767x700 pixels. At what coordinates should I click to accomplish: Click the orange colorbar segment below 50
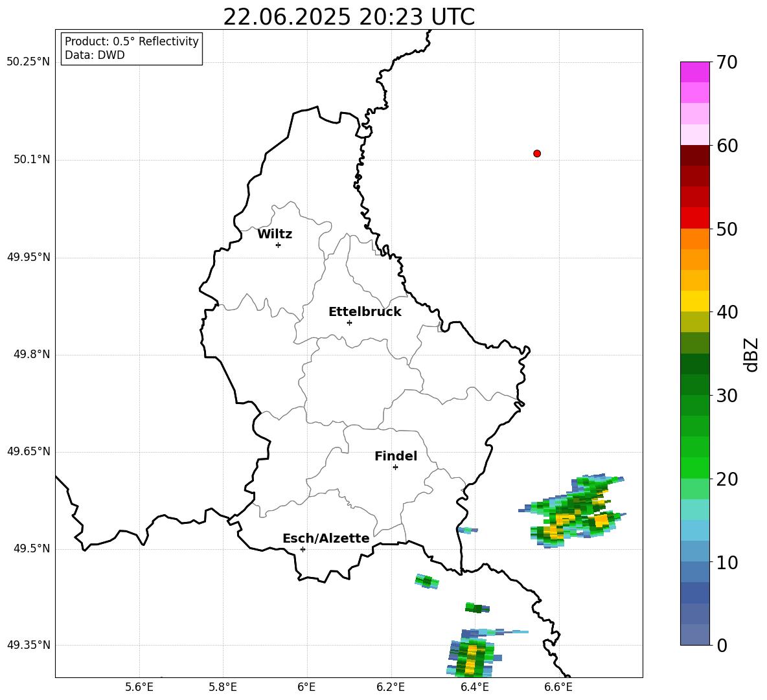pos(695,239)
